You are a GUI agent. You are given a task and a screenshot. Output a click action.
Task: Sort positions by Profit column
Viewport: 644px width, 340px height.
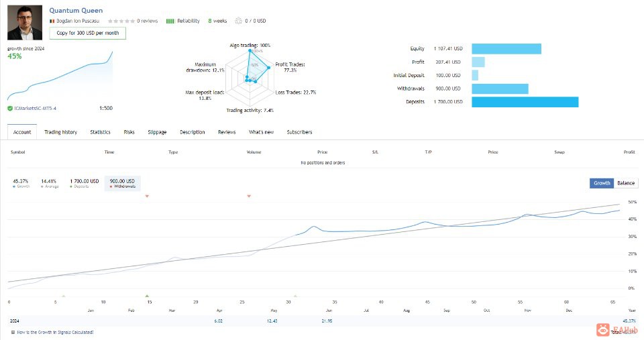629,152
